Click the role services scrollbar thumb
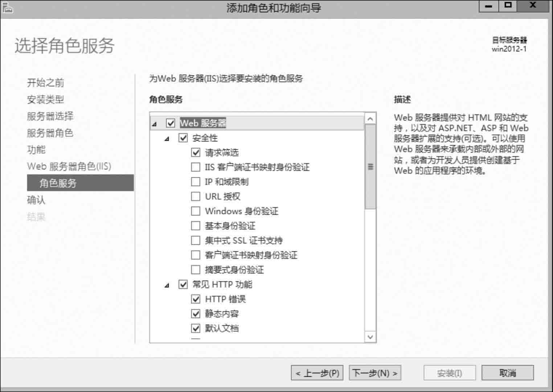Screen dimensions: 553x392 click(x=370, y=167)
